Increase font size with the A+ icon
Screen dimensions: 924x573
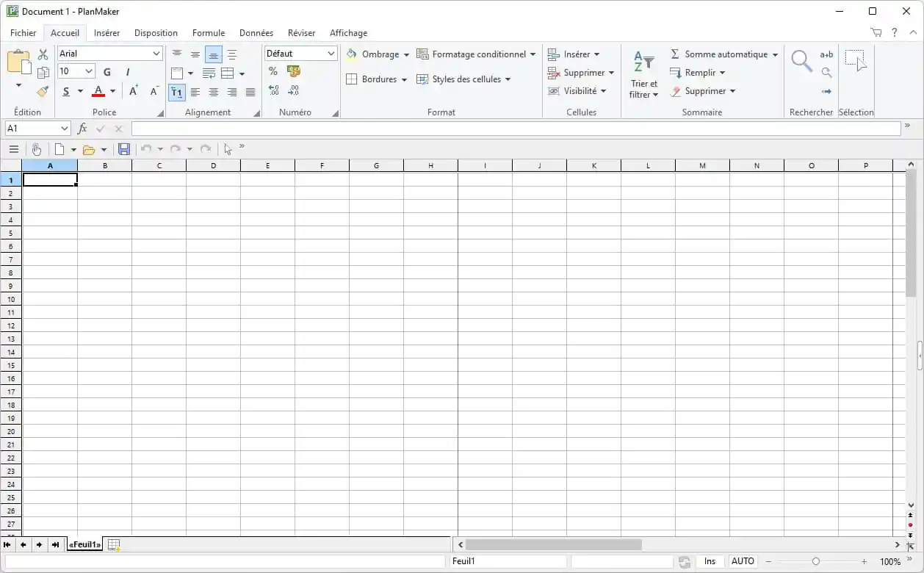(134, 91)
